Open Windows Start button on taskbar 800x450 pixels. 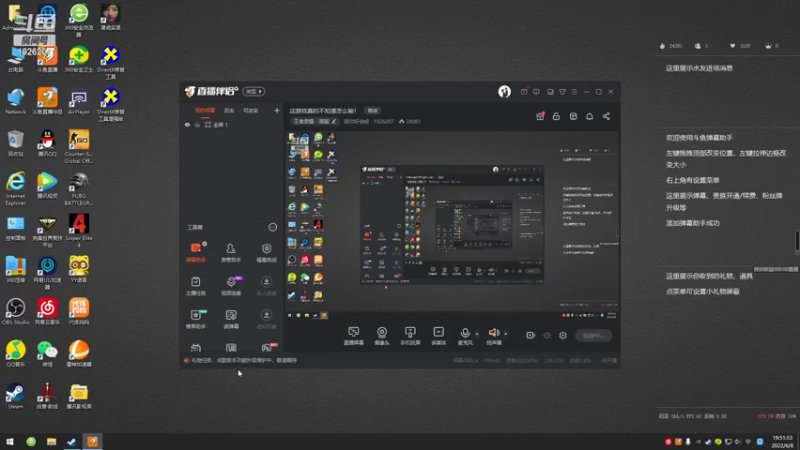click(x=10, y=441)
